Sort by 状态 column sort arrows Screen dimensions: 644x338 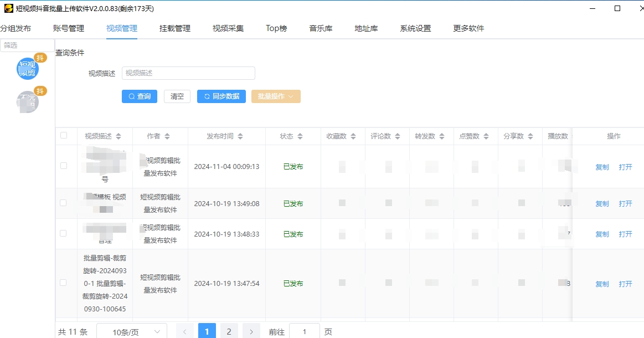300,136
